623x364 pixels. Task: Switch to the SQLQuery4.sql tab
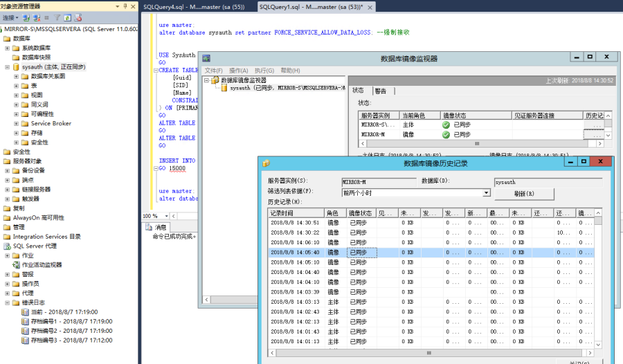click(x=194, y=7)
